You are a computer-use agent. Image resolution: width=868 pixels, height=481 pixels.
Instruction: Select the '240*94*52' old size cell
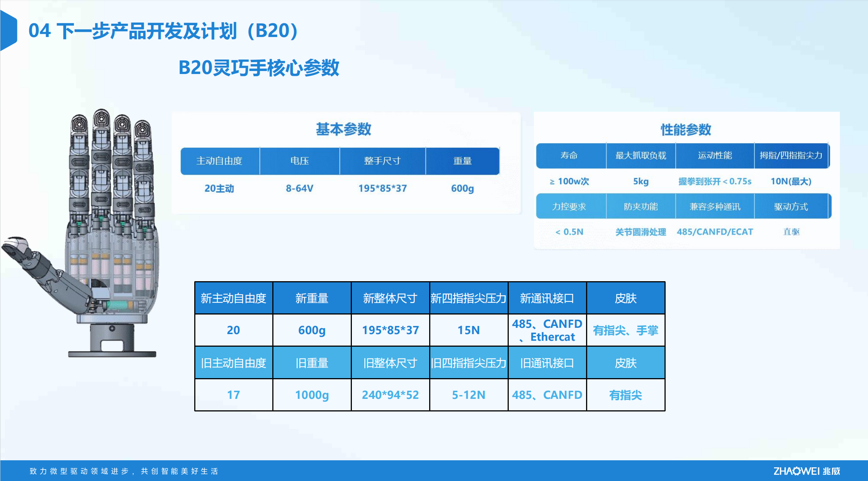pyautogui.click(x=390, y=395)
